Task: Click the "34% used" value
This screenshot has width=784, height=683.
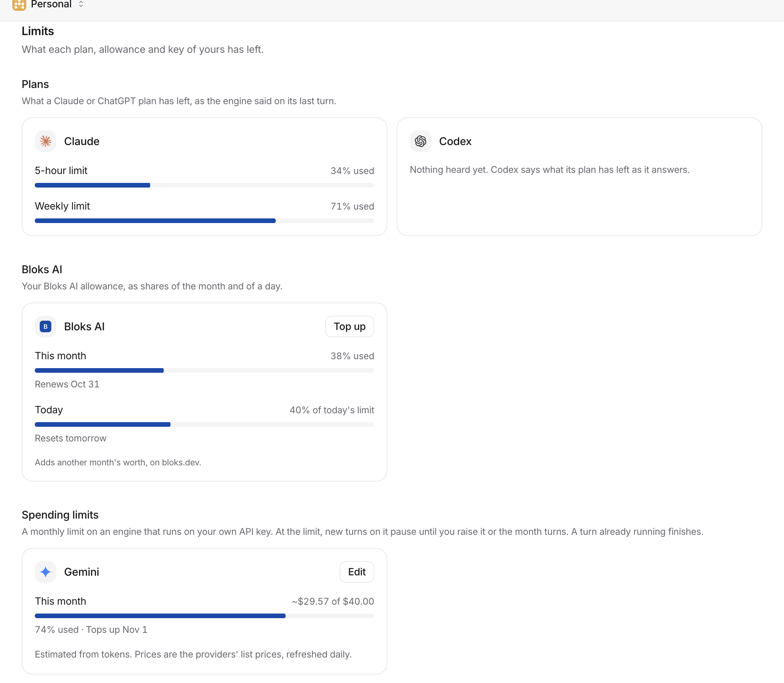Action: (x=352, y=171)
